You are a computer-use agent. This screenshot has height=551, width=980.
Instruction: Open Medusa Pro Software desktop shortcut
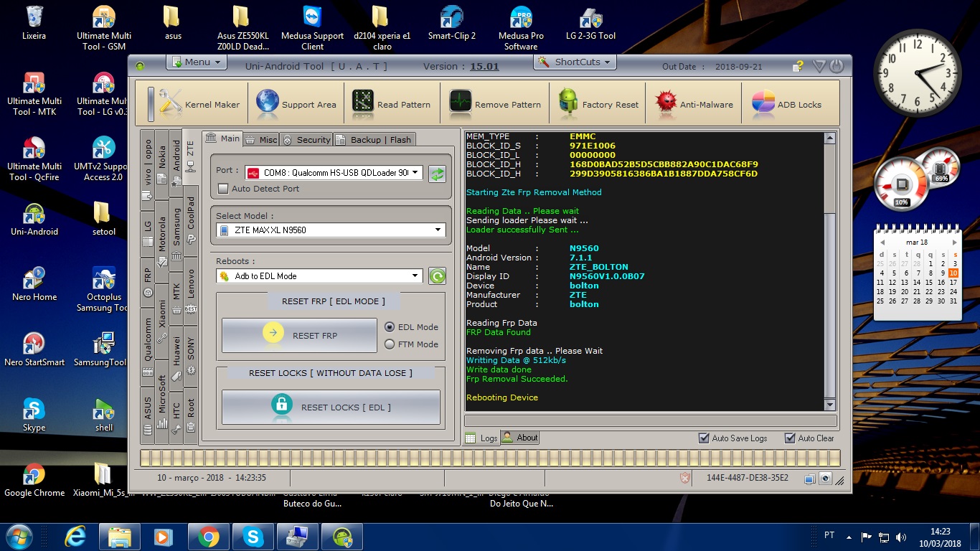521,29
